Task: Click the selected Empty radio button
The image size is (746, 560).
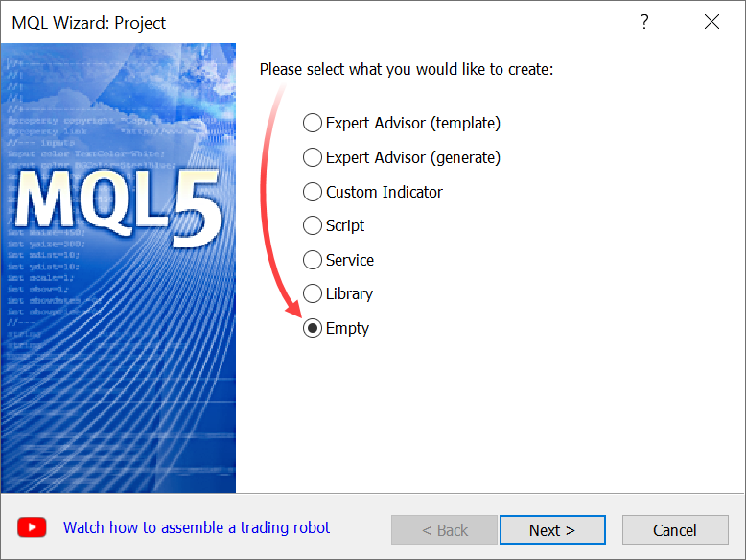Action: [313, 328]
